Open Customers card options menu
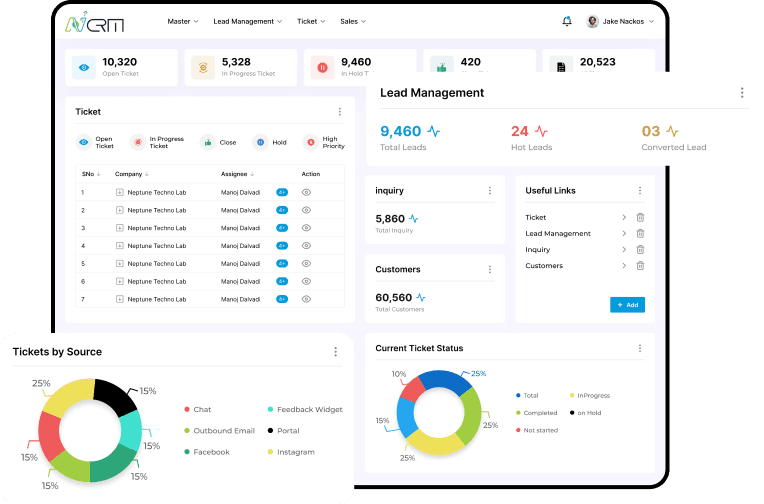 (489, 270)
